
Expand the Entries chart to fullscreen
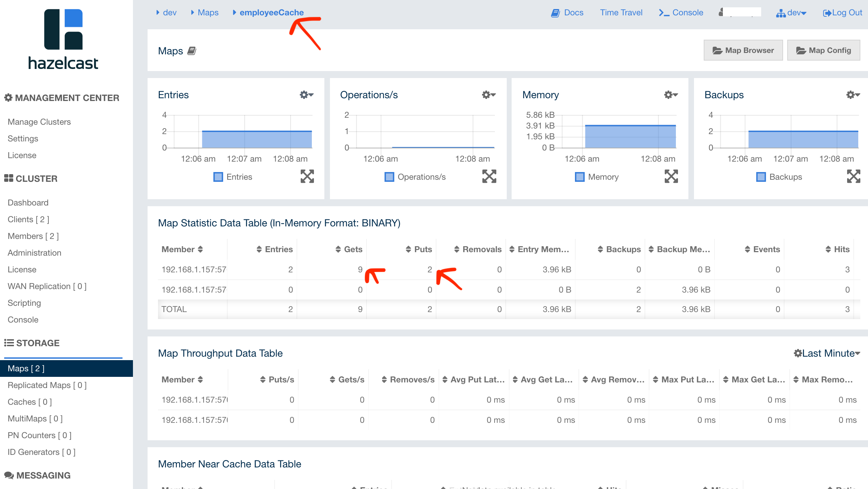pyautogui.click(x=307, y=176)
